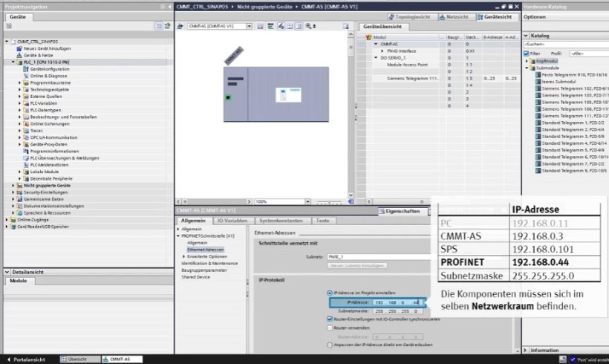The height and width of the screenshot is (364, 609).
Task: Toggle the catalog 'Filter' checkbox
Action: click(x=527, y=53)
